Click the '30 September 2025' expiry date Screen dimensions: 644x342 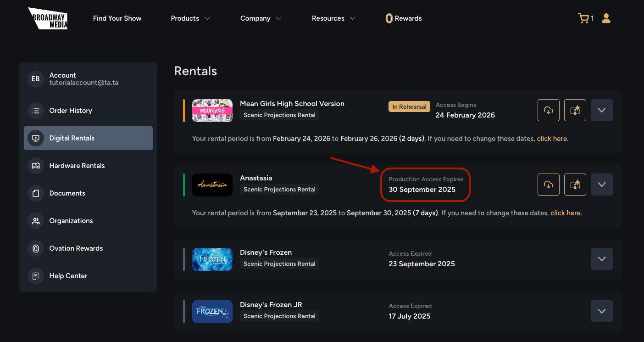click(422, 190)
